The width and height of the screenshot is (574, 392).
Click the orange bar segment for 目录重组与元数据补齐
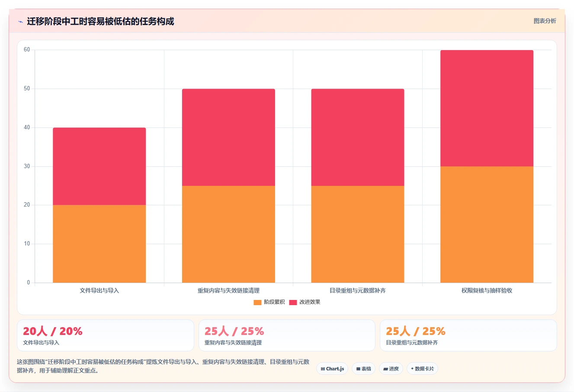click(x=358, y=234)
